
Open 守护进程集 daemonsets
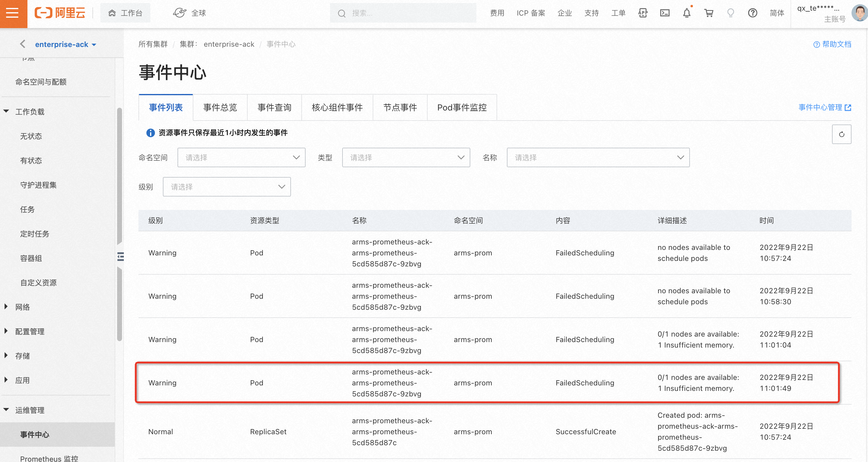coord(38,185)
